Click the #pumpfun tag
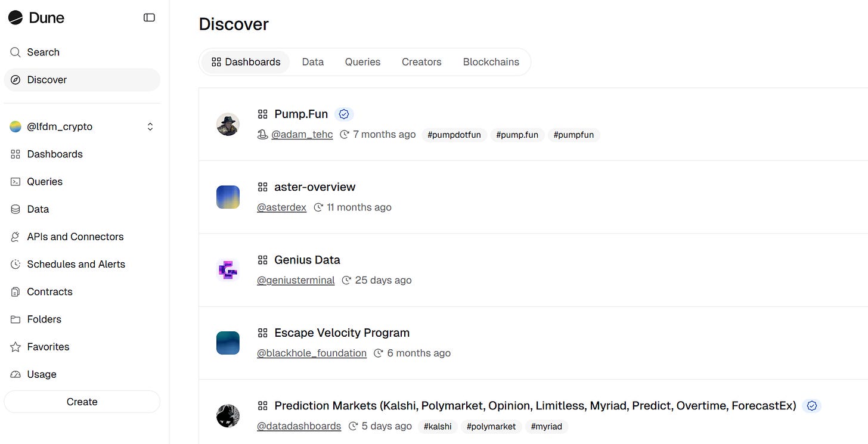The width and height of the screenshot is (868, 444). click(x=573, y=135)
